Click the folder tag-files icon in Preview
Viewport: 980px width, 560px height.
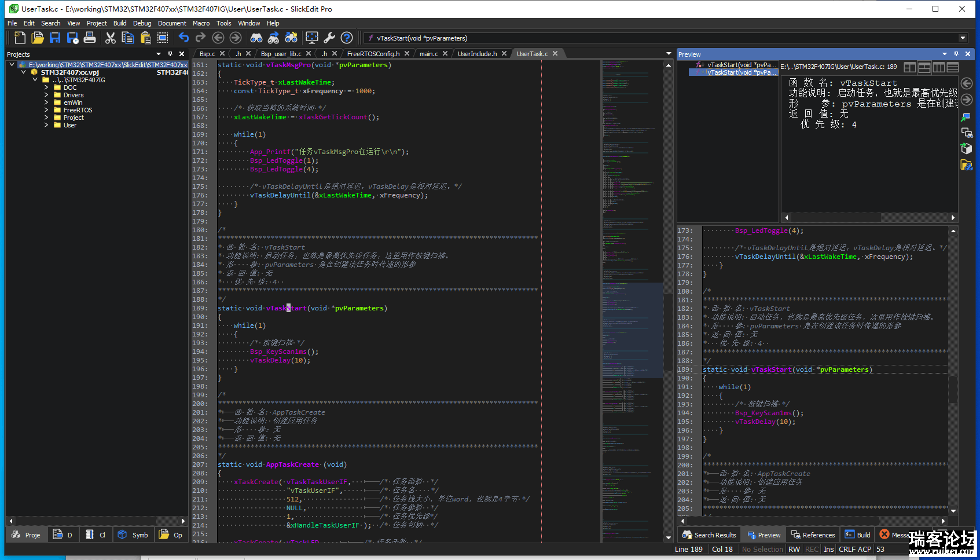966,165
